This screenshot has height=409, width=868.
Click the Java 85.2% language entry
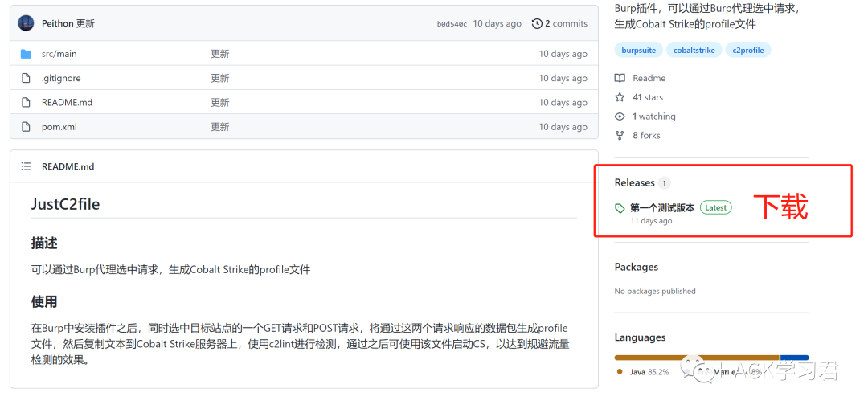click(x=643, y=372)
